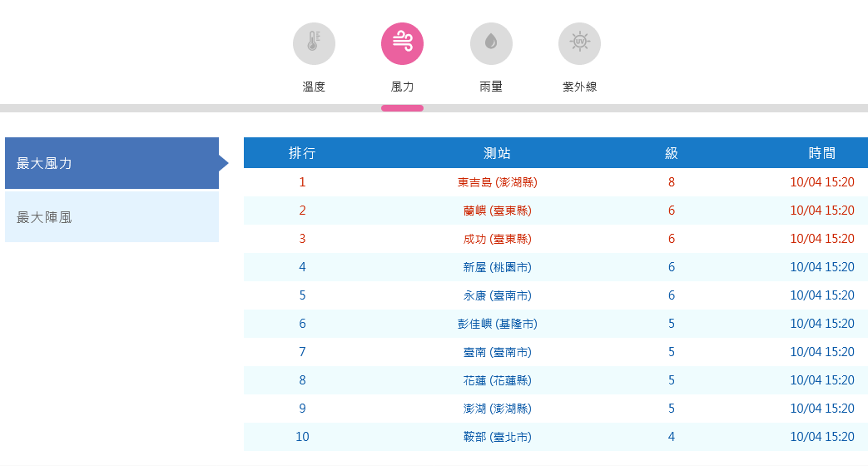Image resolution: width=868 pixels, height=466 pixels.
Task: Click the UV sun icon
Action: 579,43
